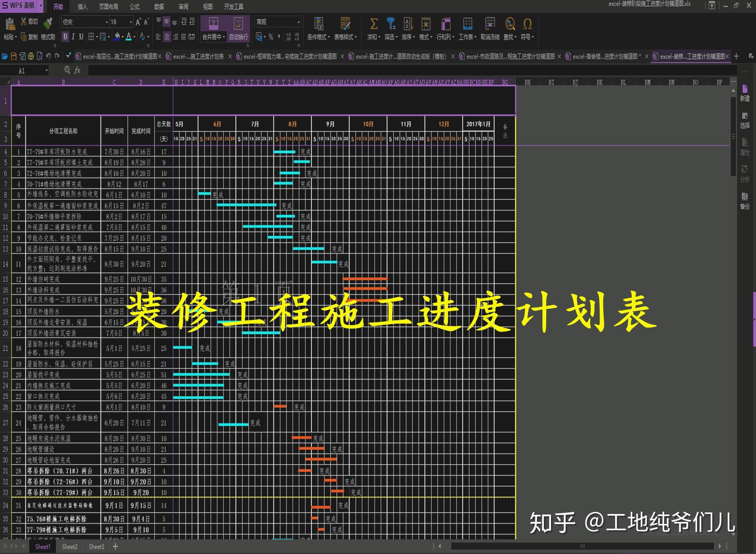Image resolution: width=756 pixels, height=554 pixels.
Task: Toggle Bold formatting
Action: click(65, 37)
